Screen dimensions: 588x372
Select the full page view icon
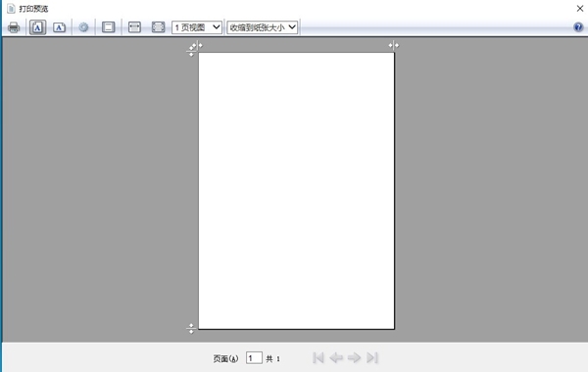point(158,27)
